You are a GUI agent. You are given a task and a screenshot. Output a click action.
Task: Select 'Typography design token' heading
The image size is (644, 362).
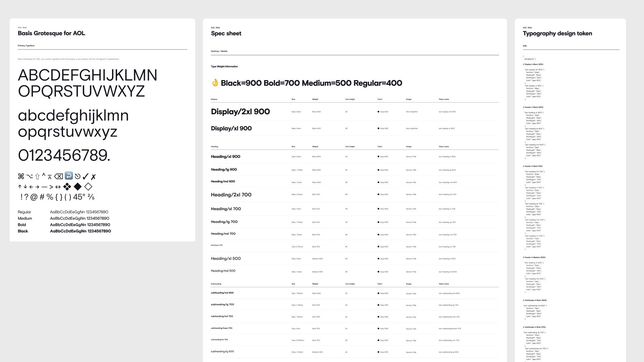[x=557, y=34]
